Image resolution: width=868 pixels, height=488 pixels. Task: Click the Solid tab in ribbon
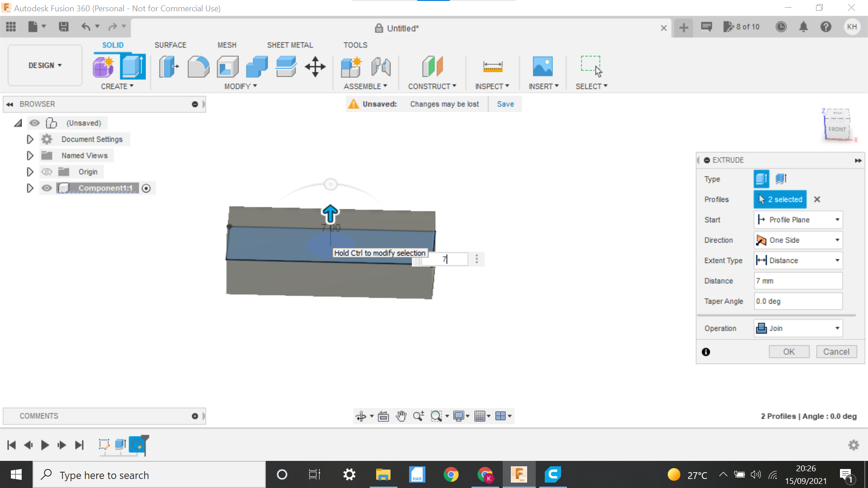(x=112, y=45)
